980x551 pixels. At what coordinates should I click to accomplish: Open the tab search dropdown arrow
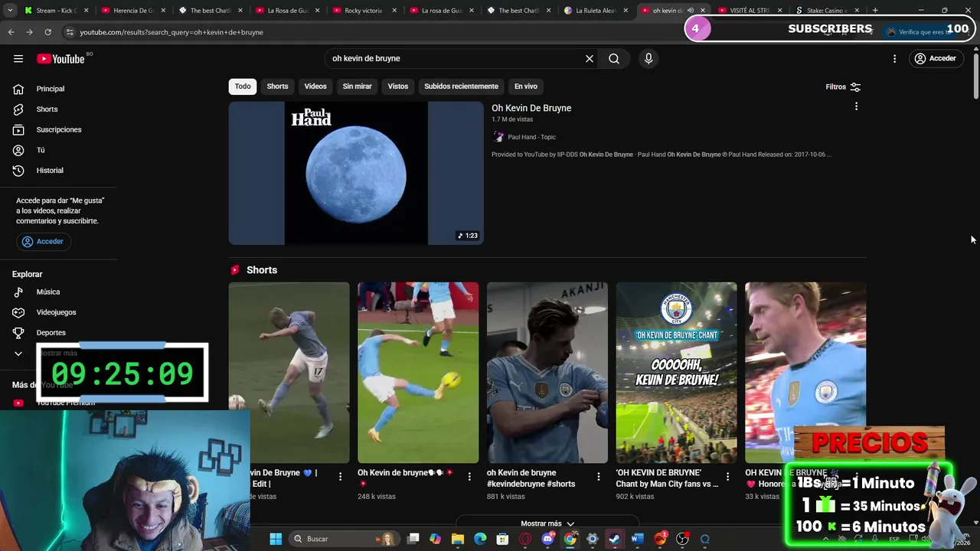coord(10,11)
